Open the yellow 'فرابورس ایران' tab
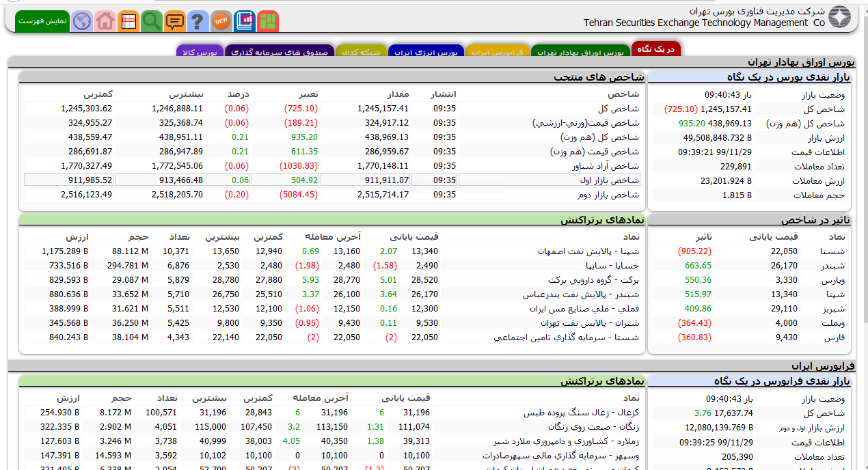868x470 pixels. point(498,52)
